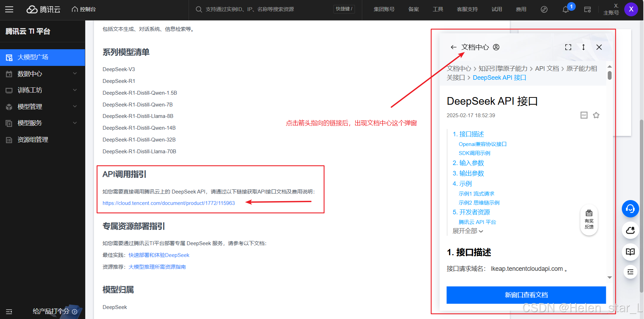Image resolution: width=644 pixels, height=319 pixels.
Task: Click the star favorite icon
Action: [x=596, y=115]
